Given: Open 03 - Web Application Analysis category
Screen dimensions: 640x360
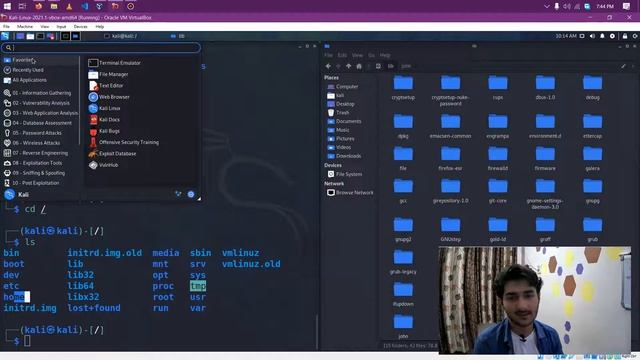Looking at the screenshot, I should (40, 113).
